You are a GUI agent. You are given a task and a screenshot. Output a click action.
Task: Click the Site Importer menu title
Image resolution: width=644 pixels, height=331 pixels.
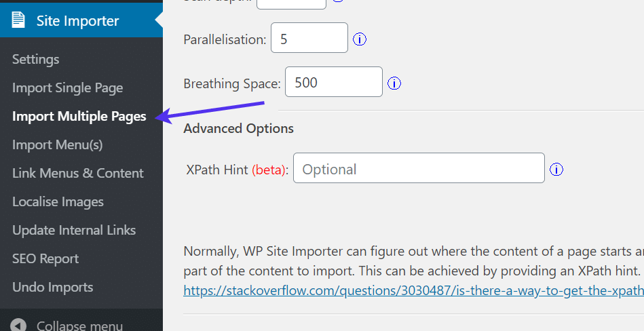77,21
